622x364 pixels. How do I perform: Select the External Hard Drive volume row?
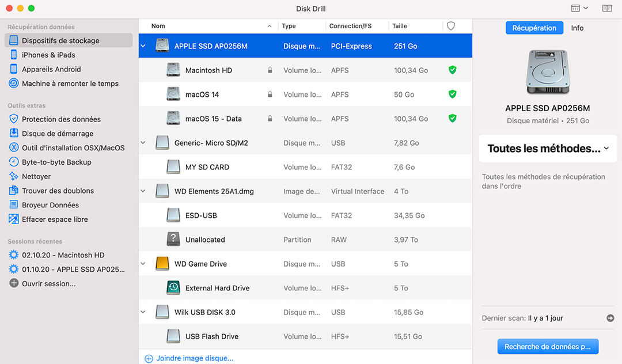[305, 288]
